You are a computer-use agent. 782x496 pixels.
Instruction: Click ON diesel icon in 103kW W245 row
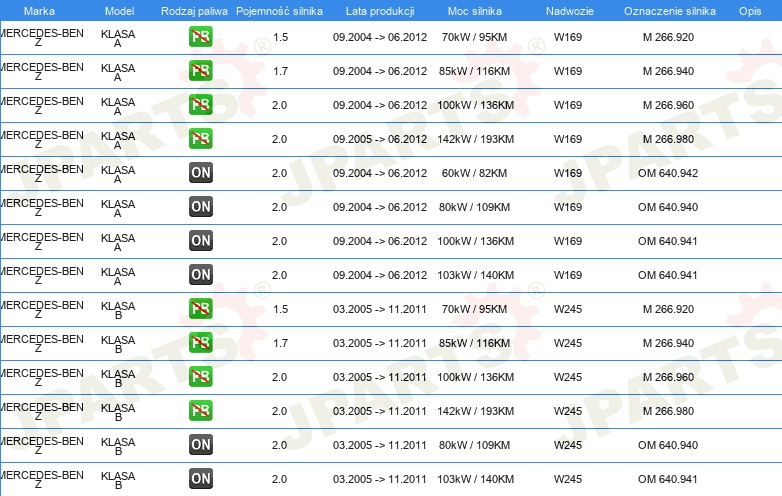pyautogui.click(x=200, y=478)
